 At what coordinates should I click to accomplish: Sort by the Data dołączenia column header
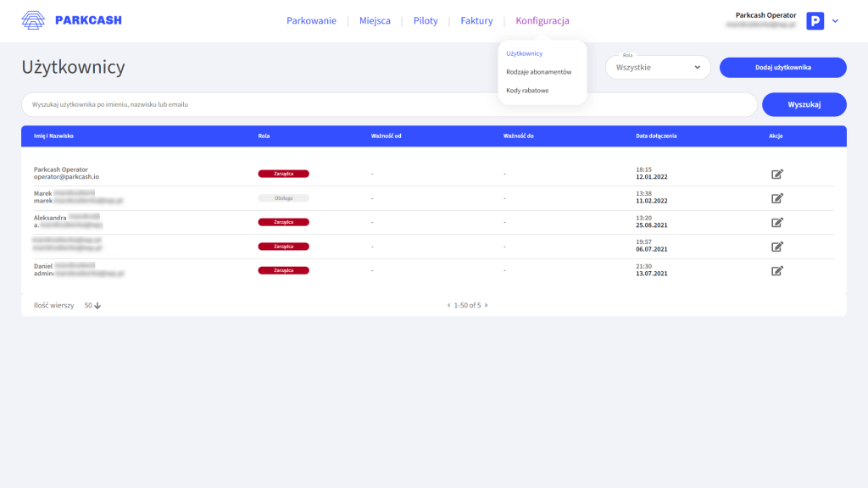click(x=656, y=136)
